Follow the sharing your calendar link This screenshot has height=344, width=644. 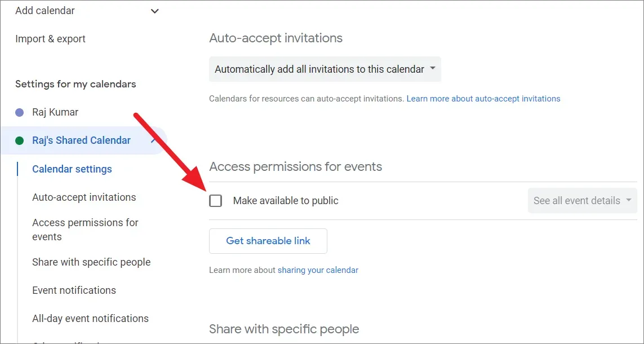pos(318,270)
